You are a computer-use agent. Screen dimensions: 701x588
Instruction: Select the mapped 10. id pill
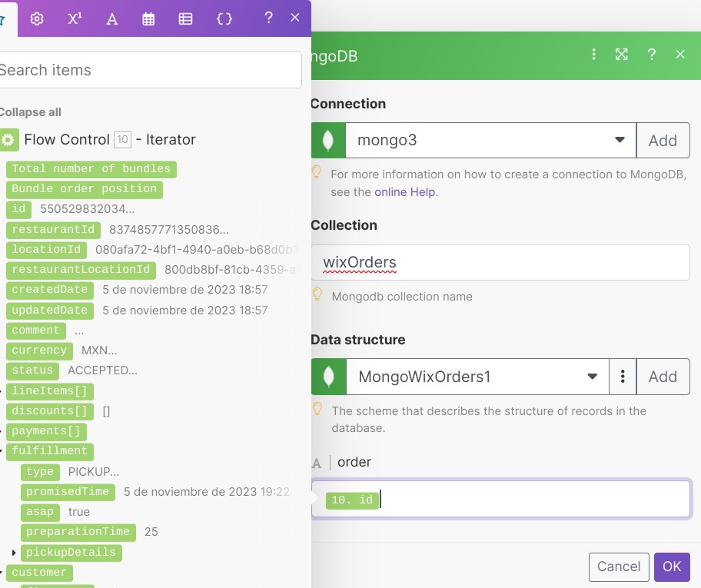coord(352,500)
